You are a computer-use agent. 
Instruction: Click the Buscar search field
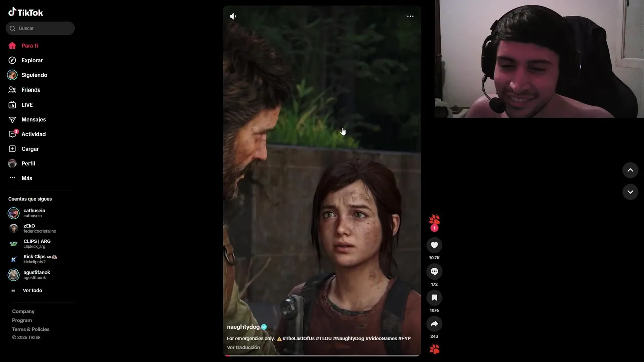[x=40, y=28]
